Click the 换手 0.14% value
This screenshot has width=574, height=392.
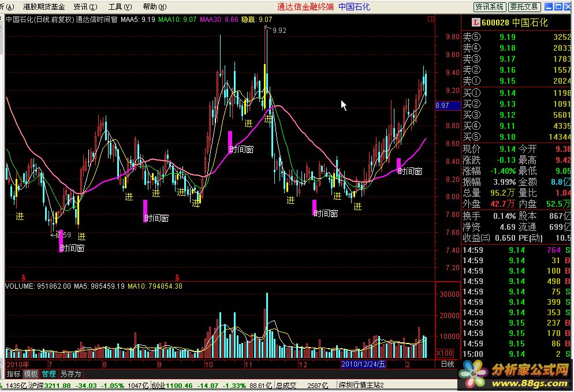(x=505, y=216)
